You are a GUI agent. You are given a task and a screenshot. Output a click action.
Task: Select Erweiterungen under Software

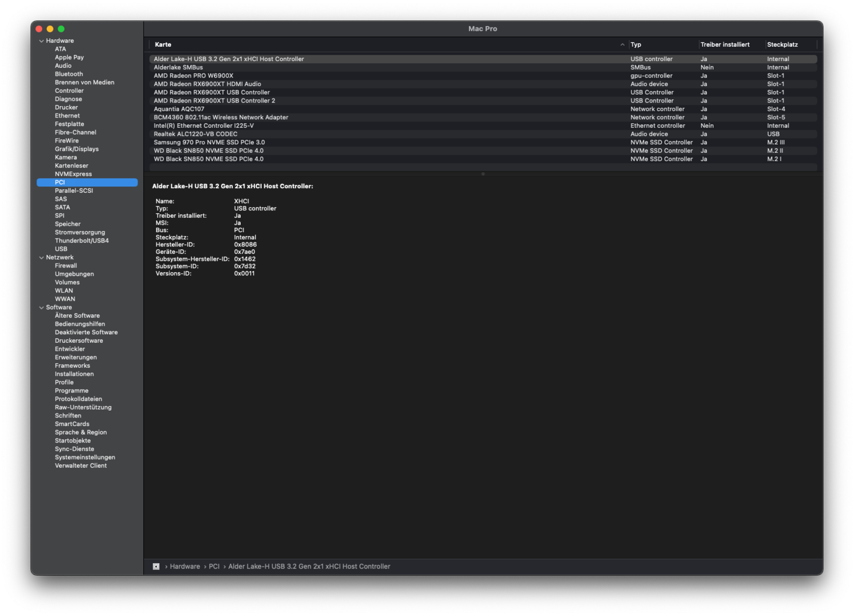coord(76,358)
